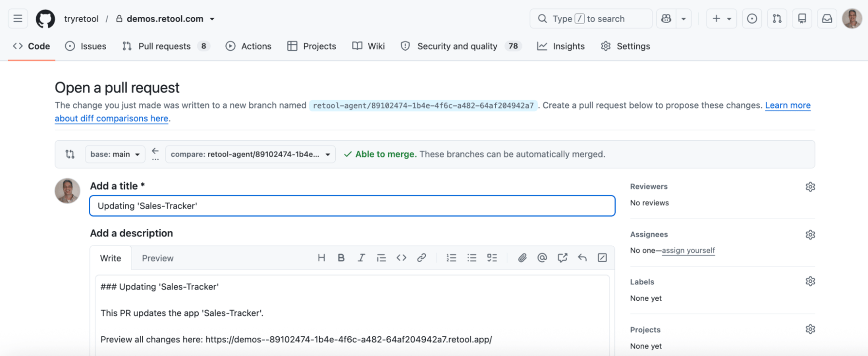
Task: Insert heading formatting
Action: pyautogui.click(x=321, y=258)
